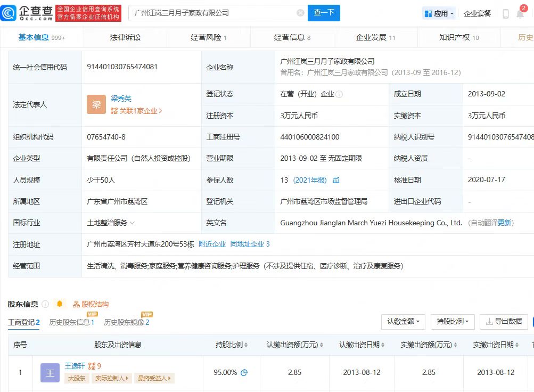Open shareholder 王逸轩 link
Screen dimensions: 534x392
point(75,366)
